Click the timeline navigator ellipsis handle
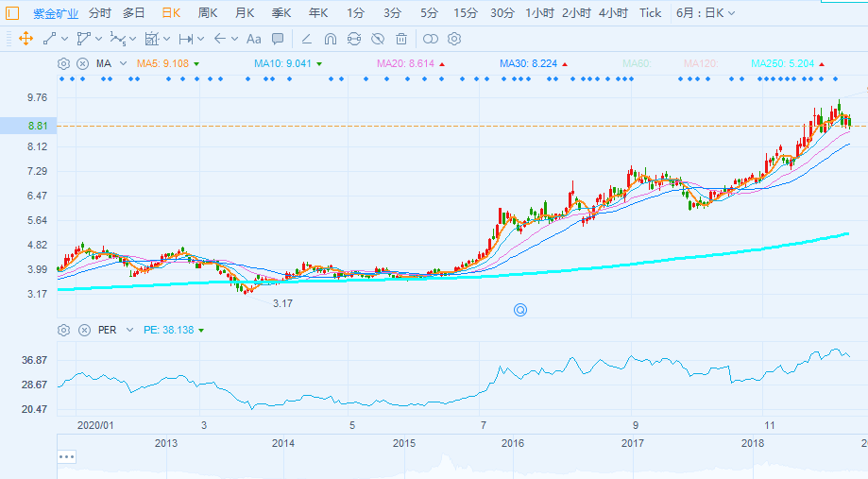868x479 pixels. [66, 456]
